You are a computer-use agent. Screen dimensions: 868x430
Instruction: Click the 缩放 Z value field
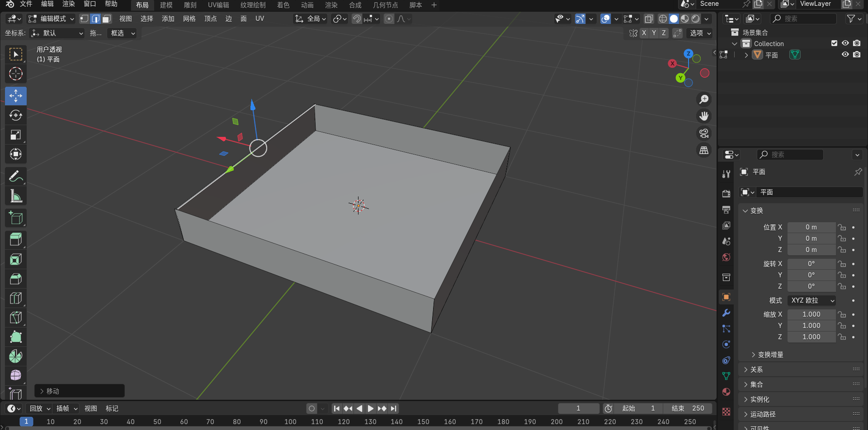(811, 337)
